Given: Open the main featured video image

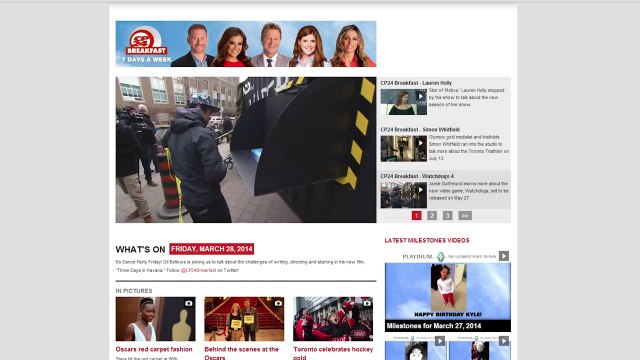Looking at the screenshot, I should tap(246, 150).
